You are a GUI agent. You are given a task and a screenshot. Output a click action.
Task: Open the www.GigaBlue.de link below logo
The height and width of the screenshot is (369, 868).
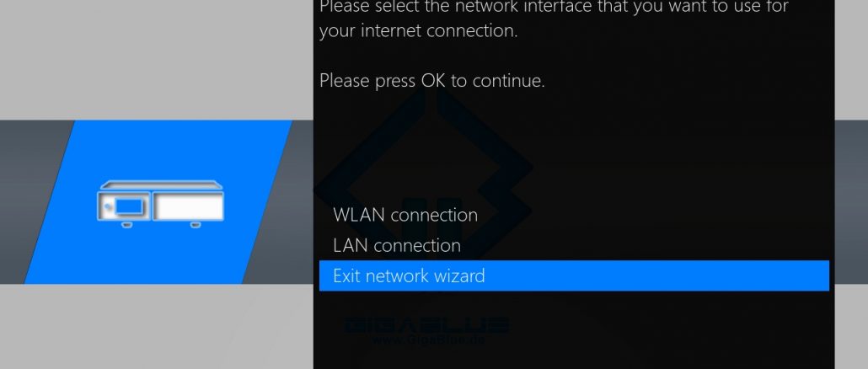(427, 340)
